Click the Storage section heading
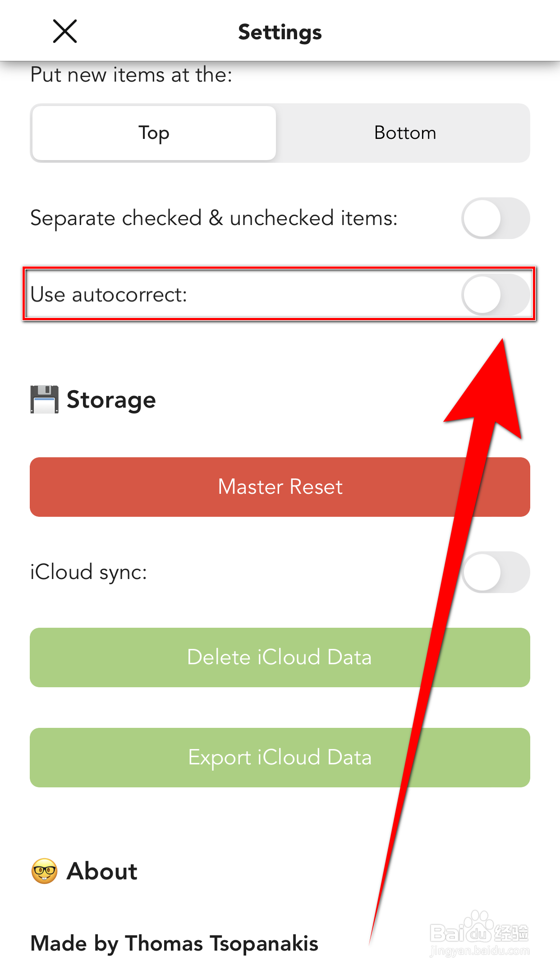Screen dimensions: 560x970 pyautogui.click(x=111, y=400)
